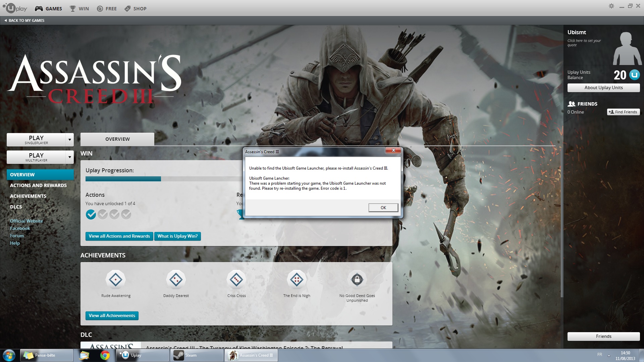Click the Find Friends button
Viewport: 644px width, 362px height.
click(623, 112)
